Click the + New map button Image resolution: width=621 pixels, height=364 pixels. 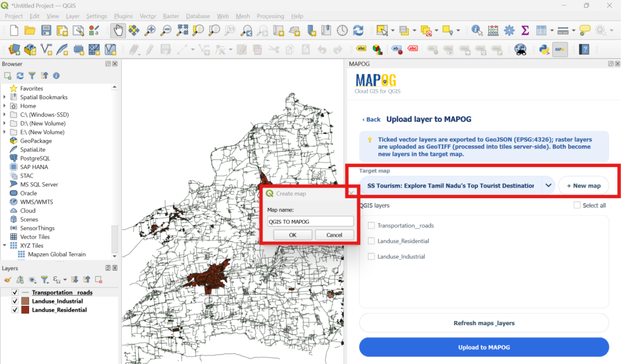(x=583, y=185)
